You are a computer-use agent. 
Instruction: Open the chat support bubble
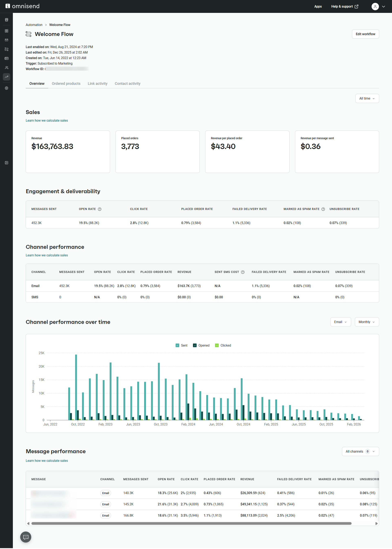(26, 537)
